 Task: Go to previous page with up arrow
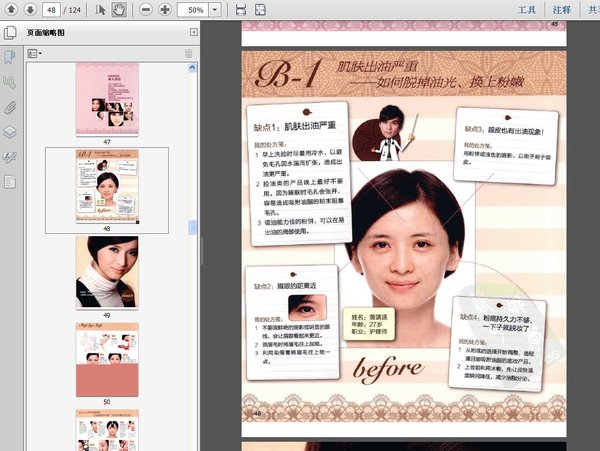tap(9, 10)
